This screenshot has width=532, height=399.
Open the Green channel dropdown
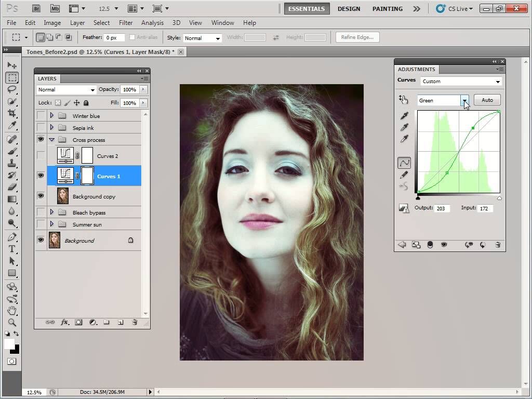click(464, 100)
